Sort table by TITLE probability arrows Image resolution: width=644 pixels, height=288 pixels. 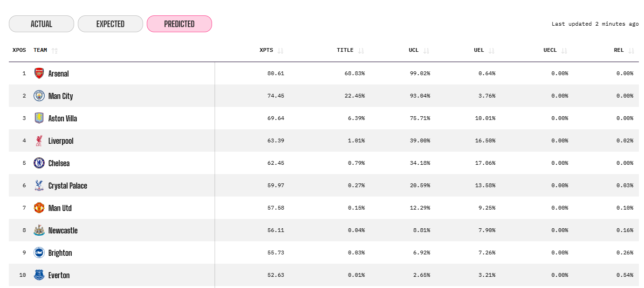pyautogui.click(x=361, y=50)
